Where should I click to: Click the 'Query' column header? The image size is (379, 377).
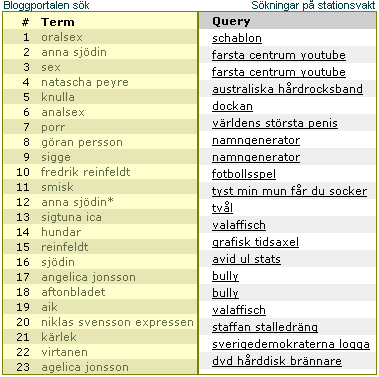pyautogui.click(x=231, y=22)
